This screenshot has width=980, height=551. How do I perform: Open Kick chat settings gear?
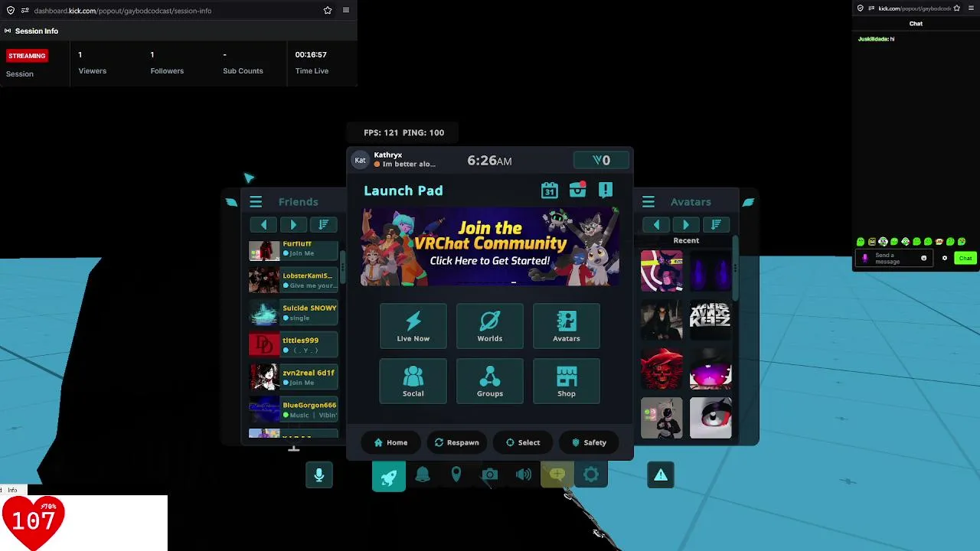(x=945, y=259)
